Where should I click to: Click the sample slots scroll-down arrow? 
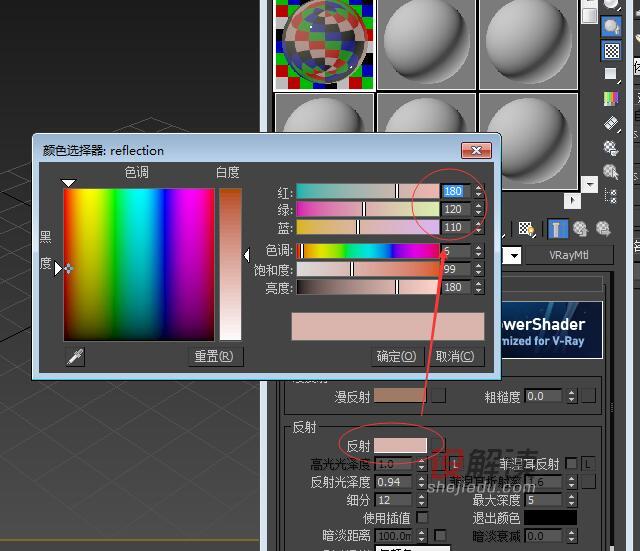tap(590, 184)
